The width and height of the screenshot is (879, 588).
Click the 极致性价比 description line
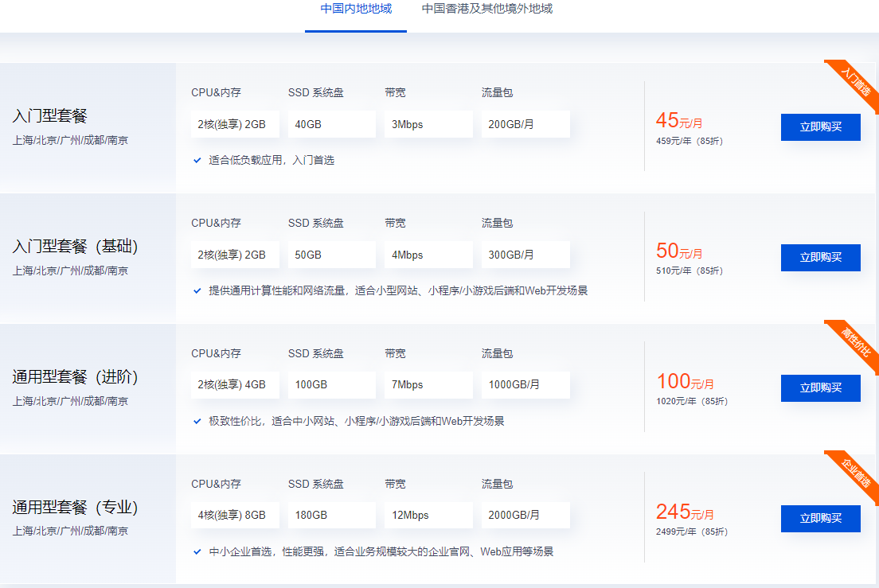(x=357, y=421)
